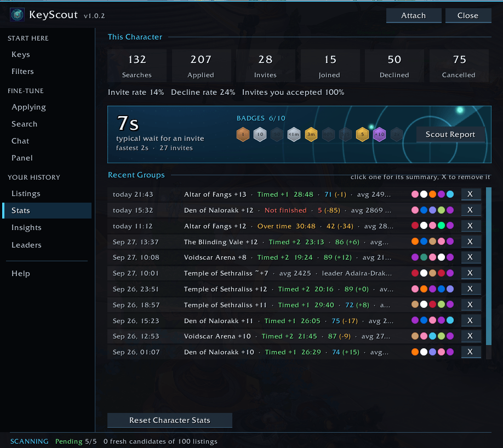Remove the Voidscar Arena +8 group

pos(471,257)
